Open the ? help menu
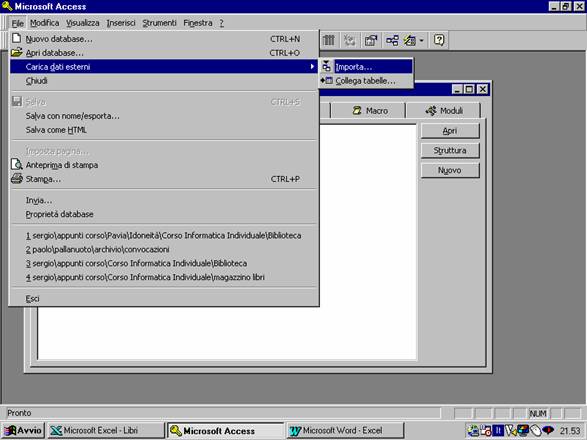This screenshot has height=440, width=587. [x=222, y=23]
